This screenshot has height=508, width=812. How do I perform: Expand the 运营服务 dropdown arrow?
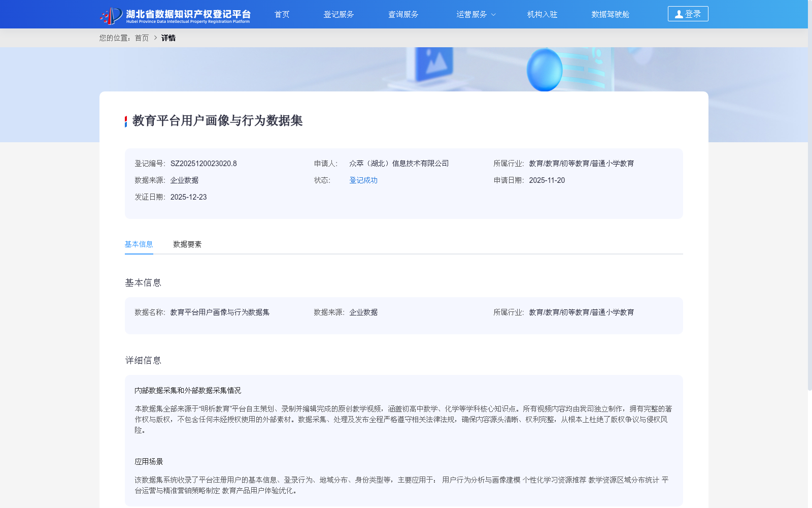click(x=493, y=15)
